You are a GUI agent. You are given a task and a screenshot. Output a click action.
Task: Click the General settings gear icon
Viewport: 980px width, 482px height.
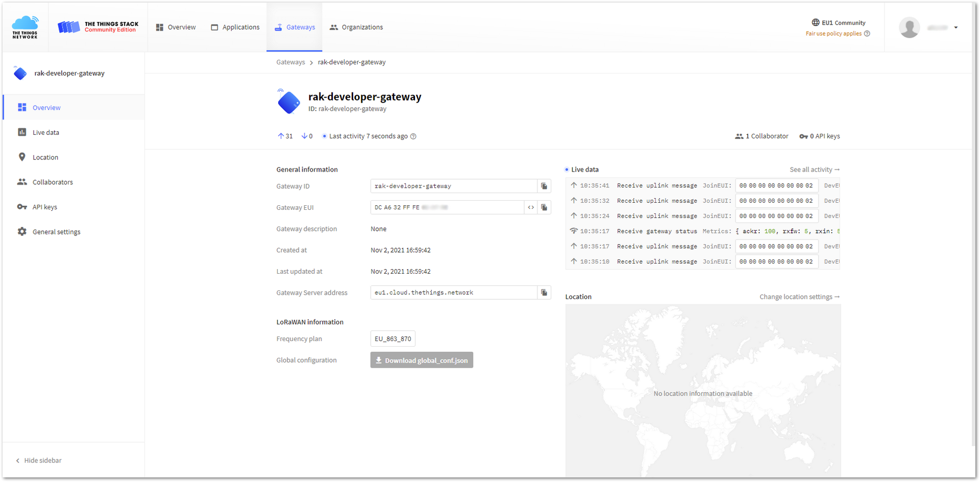pos(22,231)
